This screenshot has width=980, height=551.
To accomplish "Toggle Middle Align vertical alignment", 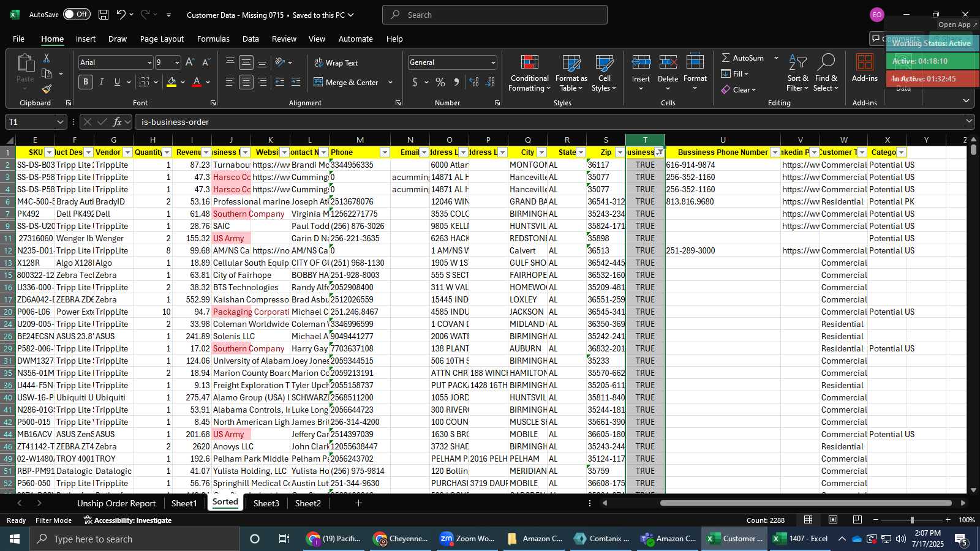I will point(246,62).
